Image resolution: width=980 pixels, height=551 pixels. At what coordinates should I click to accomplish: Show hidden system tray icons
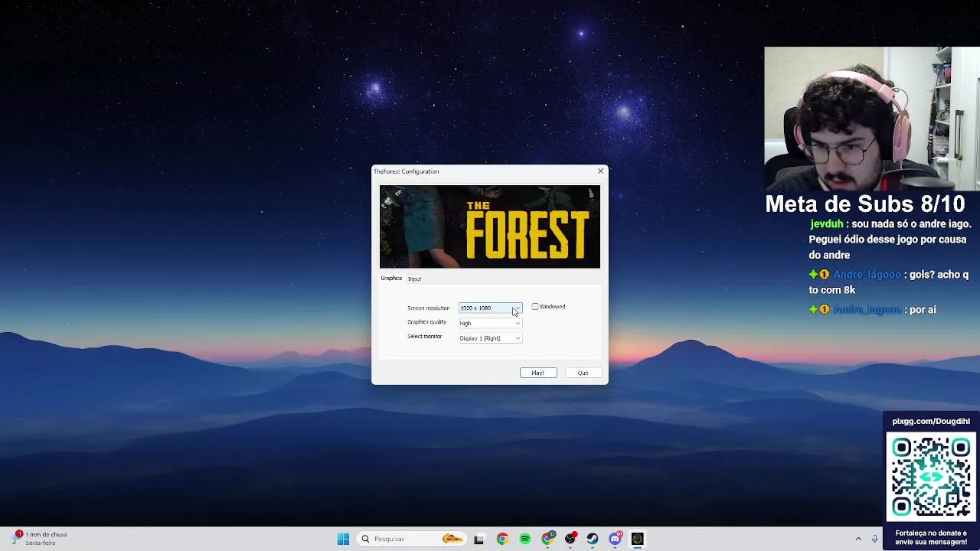pos(858,539)
